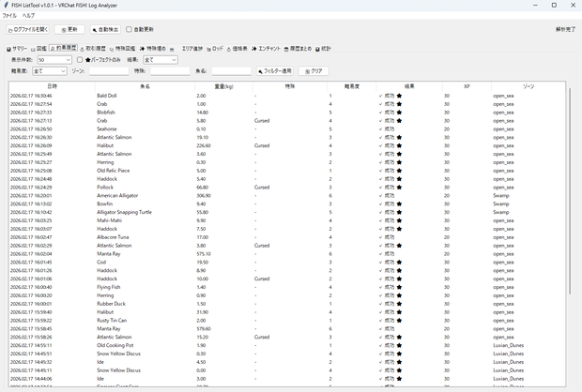Viewport: 582px width, 392px height.
Task: Focus the ゾーン filter input field
Action: point(109,71)
